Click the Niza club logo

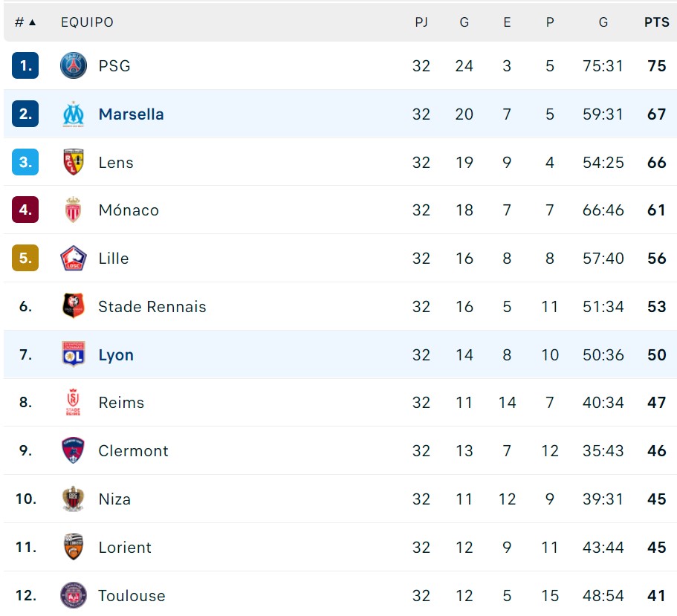coord(74,499)
